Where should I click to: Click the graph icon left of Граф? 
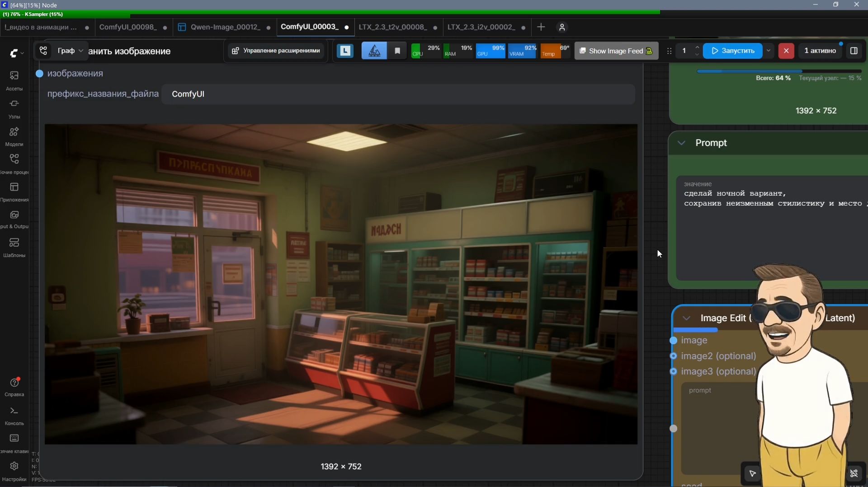pyautogui.click(x=43, y=51)
